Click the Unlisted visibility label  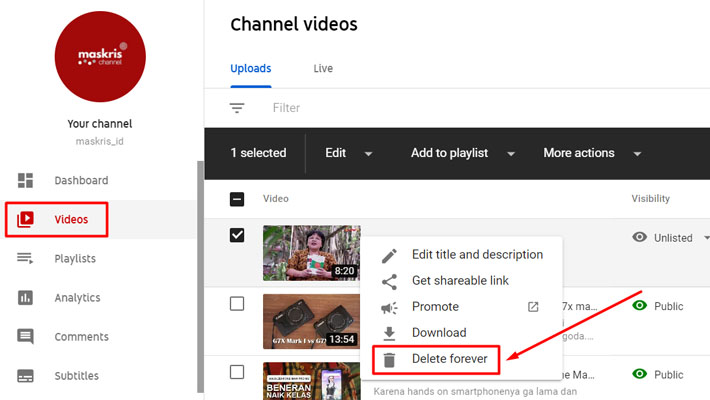(673, 238)
